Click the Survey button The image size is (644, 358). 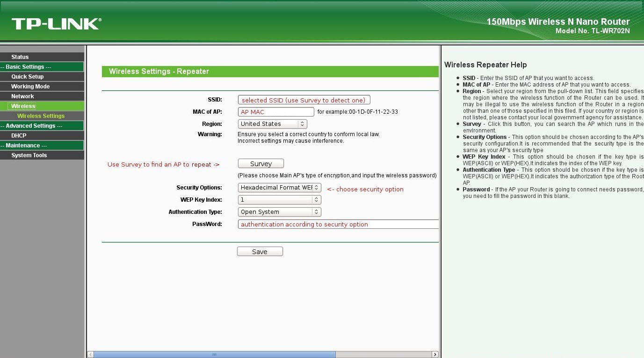tap(261, 164)
